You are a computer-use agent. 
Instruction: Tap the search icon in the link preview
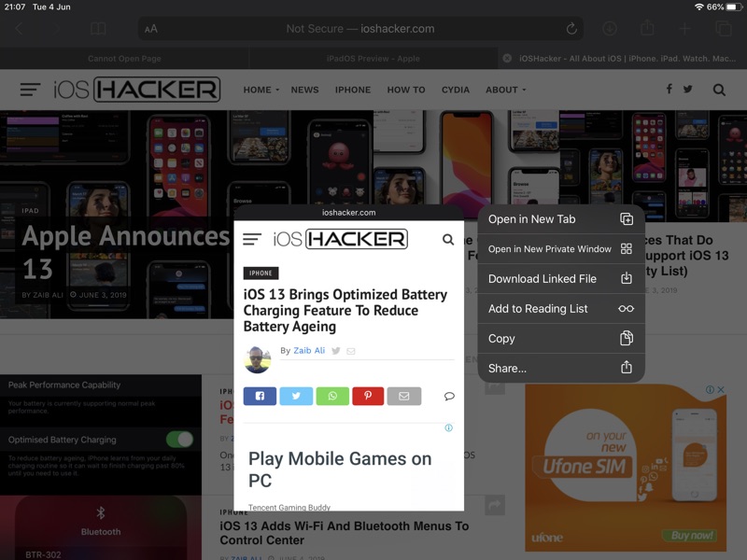click(448, 239)
